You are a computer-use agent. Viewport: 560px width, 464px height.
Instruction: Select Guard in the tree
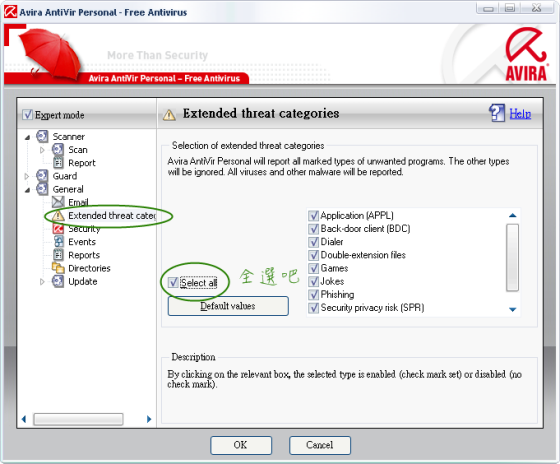coord(65,176)
